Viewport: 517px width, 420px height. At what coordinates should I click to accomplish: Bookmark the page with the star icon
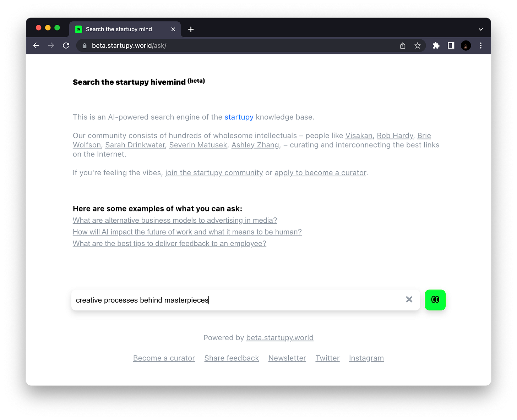418,45
